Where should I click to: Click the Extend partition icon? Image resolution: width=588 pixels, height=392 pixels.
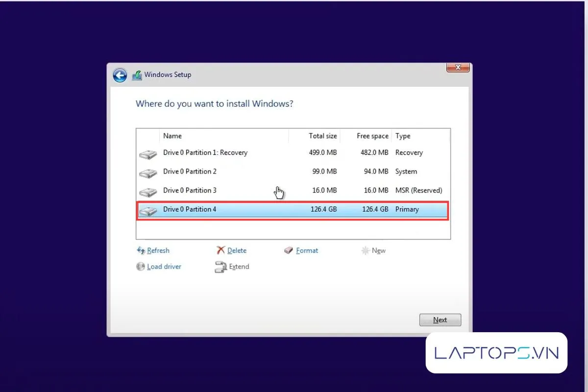pyautogui.click(x=220, y=267)
